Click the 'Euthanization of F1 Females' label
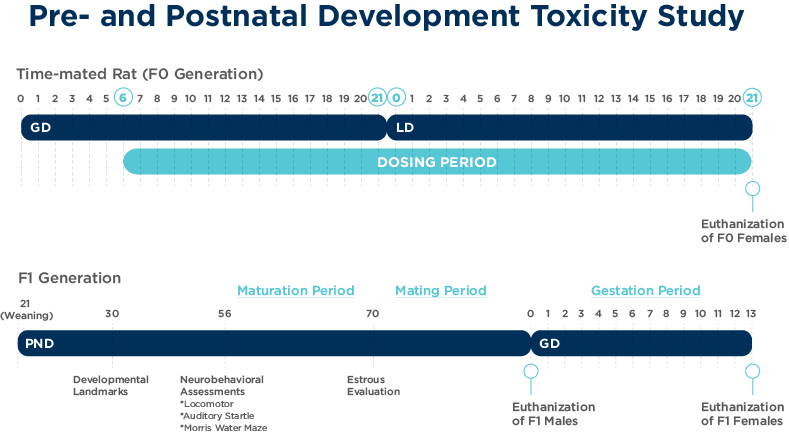The image size is (789, 445). pos(742,414)
